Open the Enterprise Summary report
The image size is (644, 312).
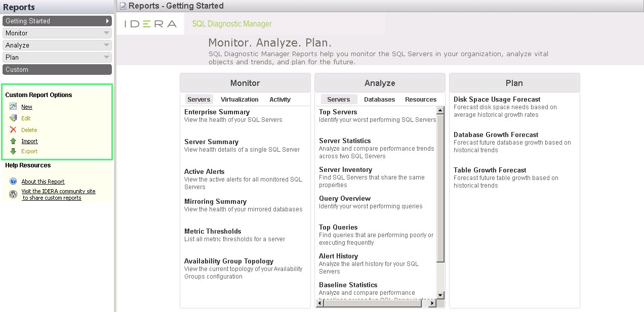point(217,112)
